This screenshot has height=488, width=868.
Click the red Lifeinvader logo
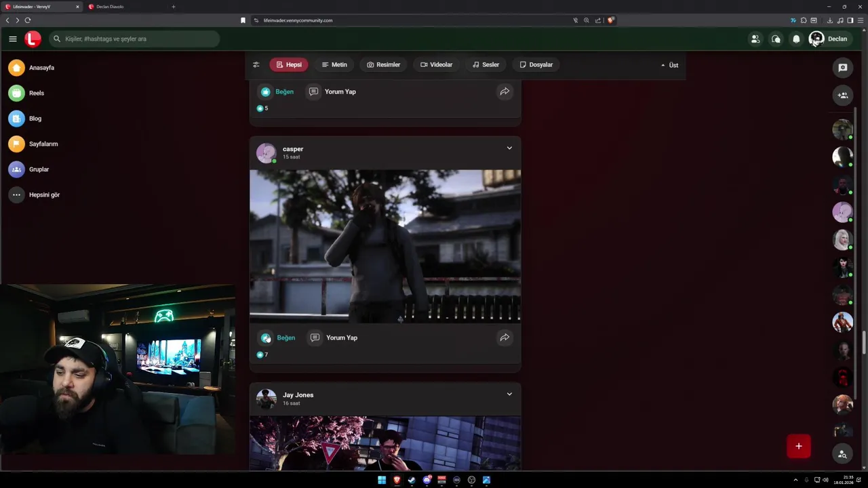pos(33,39)
